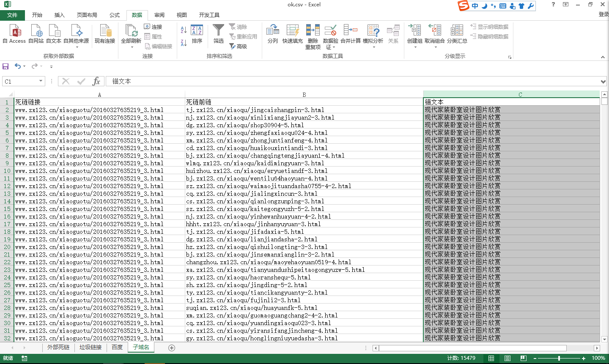The width and height of the screenshot is (609, 364).
Task: Switch to the 外部死链 sheet tab
Action: 58,348
